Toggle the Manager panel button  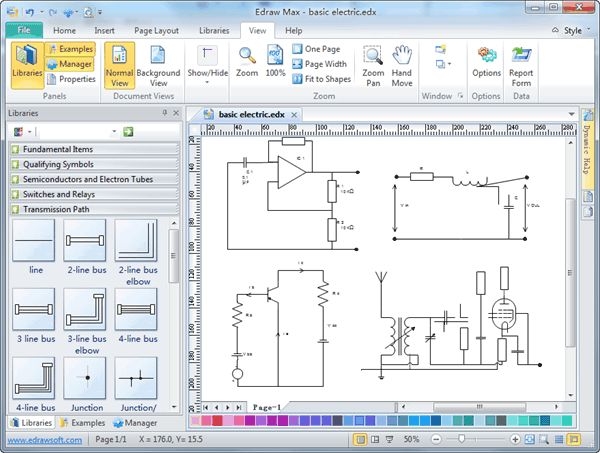coord(69,64)
